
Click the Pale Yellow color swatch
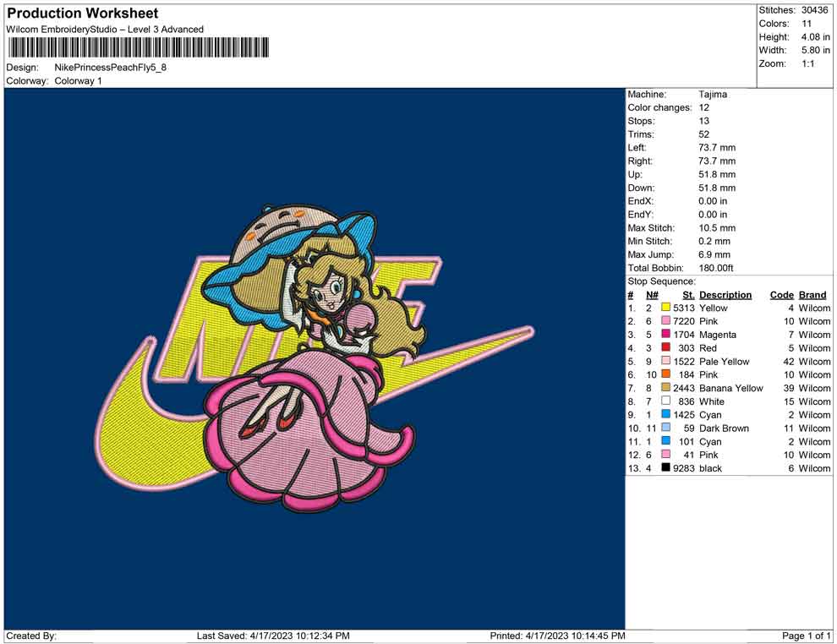click(665, 361)
